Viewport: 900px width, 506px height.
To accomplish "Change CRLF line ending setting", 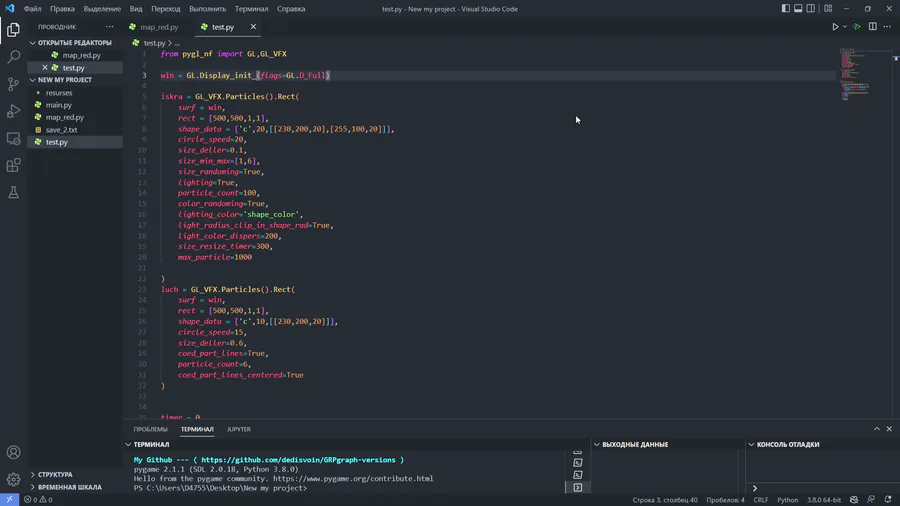I will point(761,500).
